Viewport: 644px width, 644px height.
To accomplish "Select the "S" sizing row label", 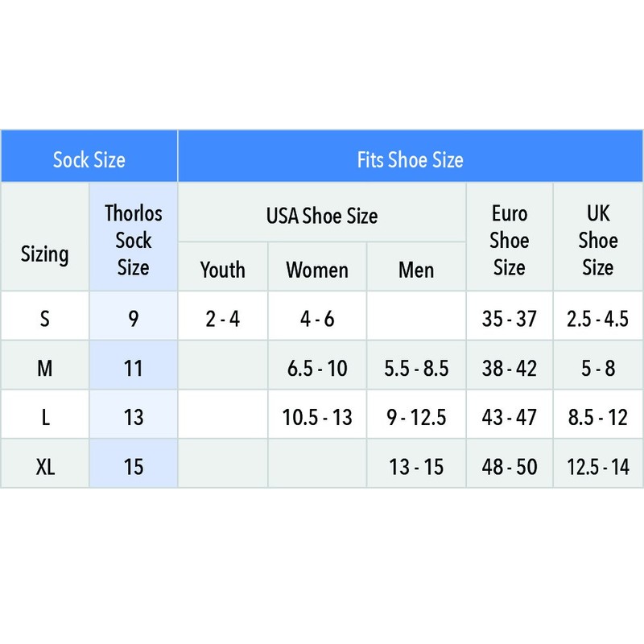I will click(45, 319).
